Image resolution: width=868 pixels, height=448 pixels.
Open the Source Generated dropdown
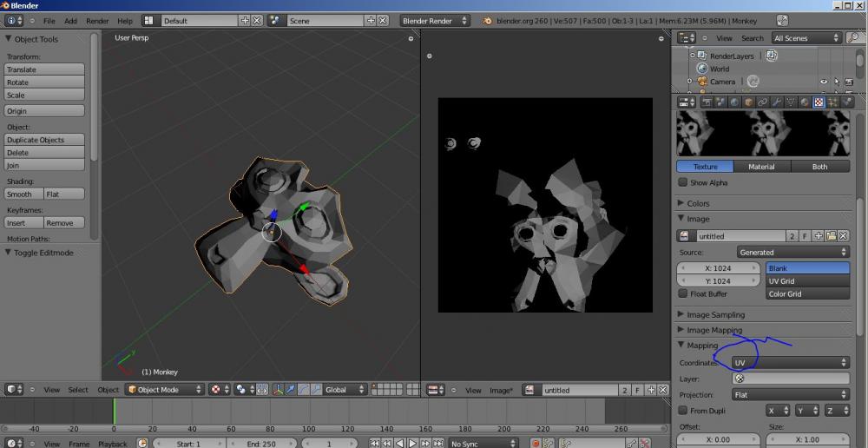[x=793, y=252]
